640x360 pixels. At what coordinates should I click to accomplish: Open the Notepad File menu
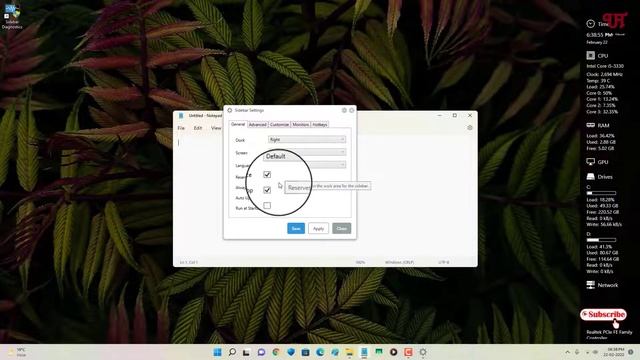click(x=181, y=128)
